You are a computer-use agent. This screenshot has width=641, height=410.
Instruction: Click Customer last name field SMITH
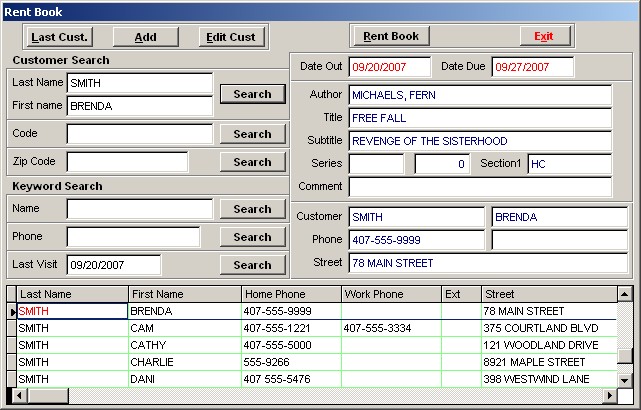click(x=417, y=217)
